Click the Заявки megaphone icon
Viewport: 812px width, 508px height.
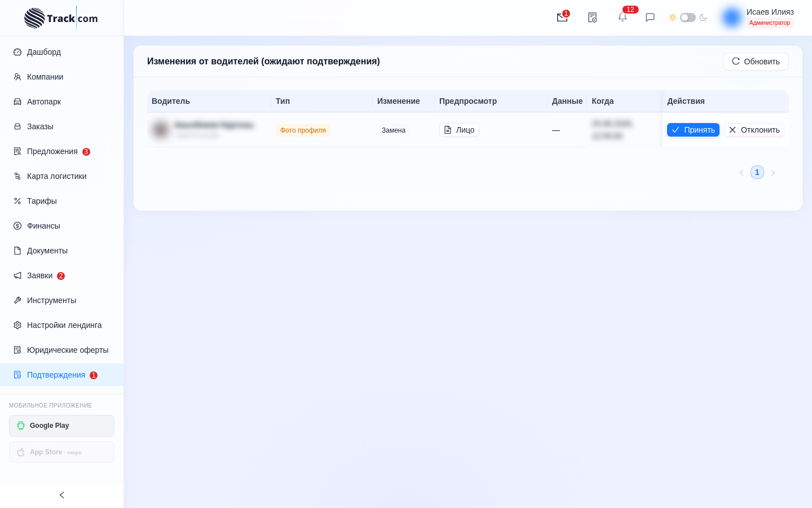(x=17, y=275)
